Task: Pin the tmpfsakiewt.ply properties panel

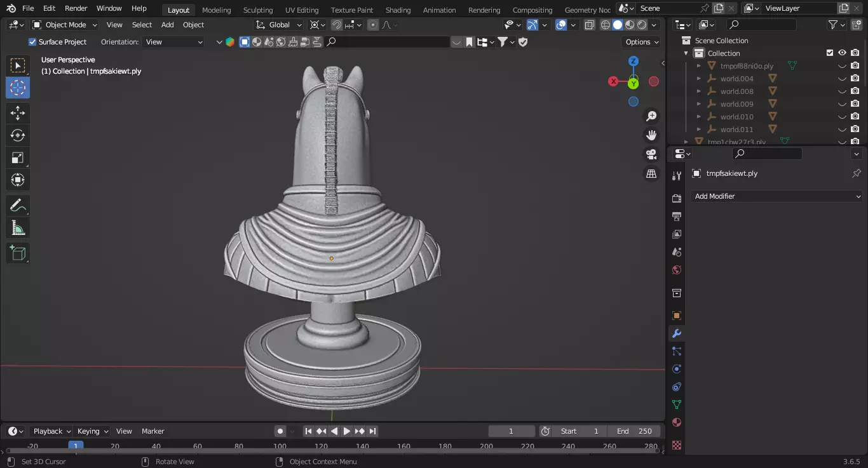Action: 856,173
